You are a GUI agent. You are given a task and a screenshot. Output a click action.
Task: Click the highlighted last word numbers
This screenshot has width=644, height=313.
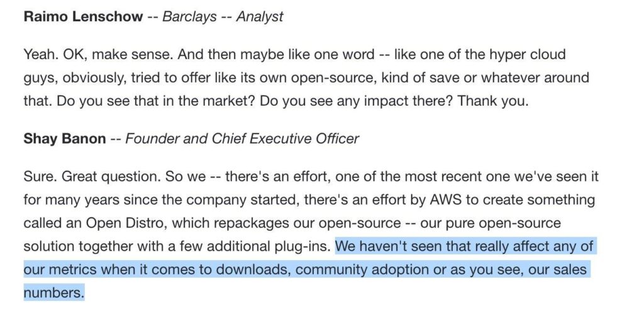tap(54, 293)
